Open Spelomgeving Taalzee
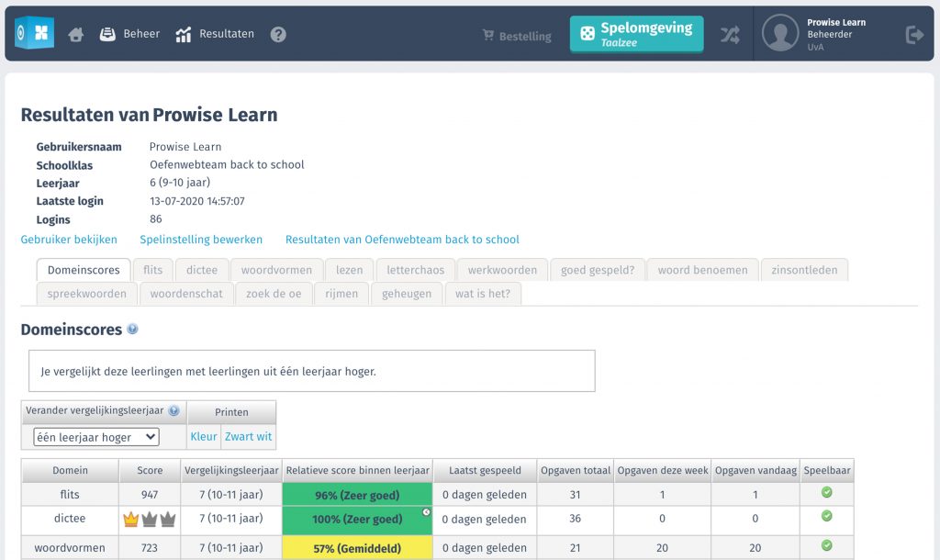 [x=637, y=34]
